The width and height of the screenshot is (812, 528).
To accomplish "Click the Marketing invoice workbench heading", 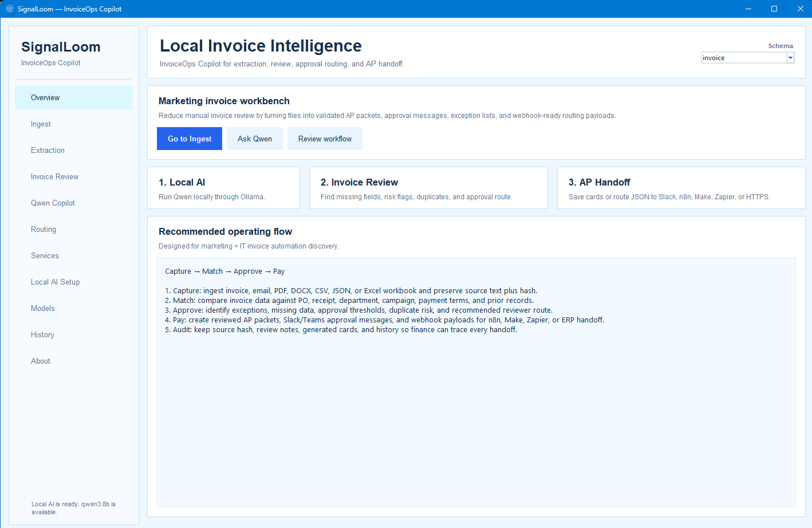I will 224,101.
